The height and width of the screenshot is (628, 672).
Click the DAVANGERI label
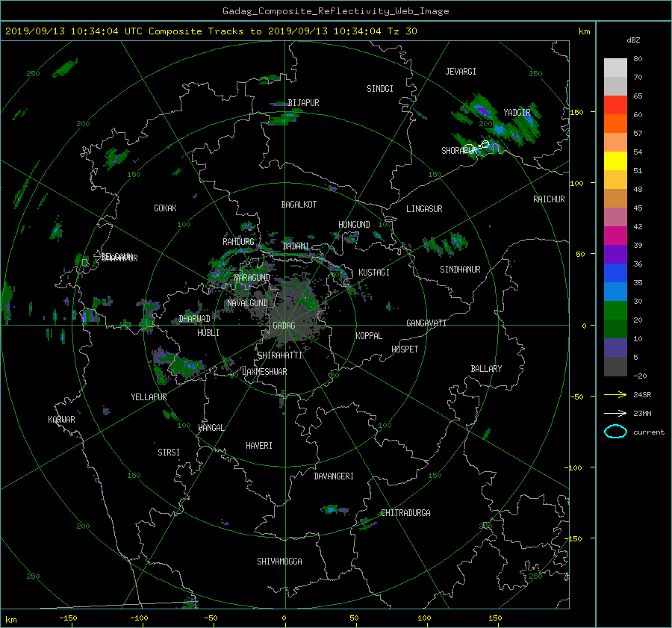point(334,476)
